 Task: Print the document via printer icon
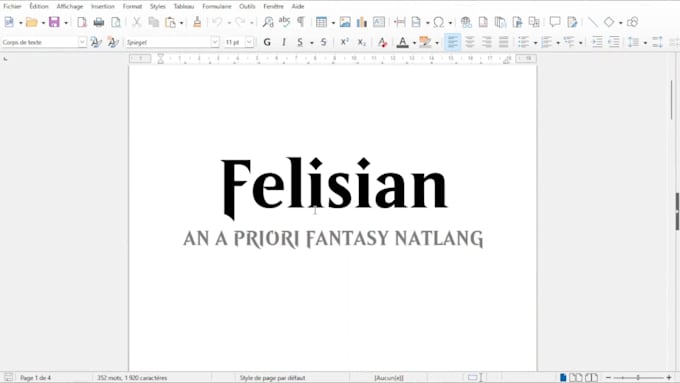pyautogui.click(x=99, y=22)
